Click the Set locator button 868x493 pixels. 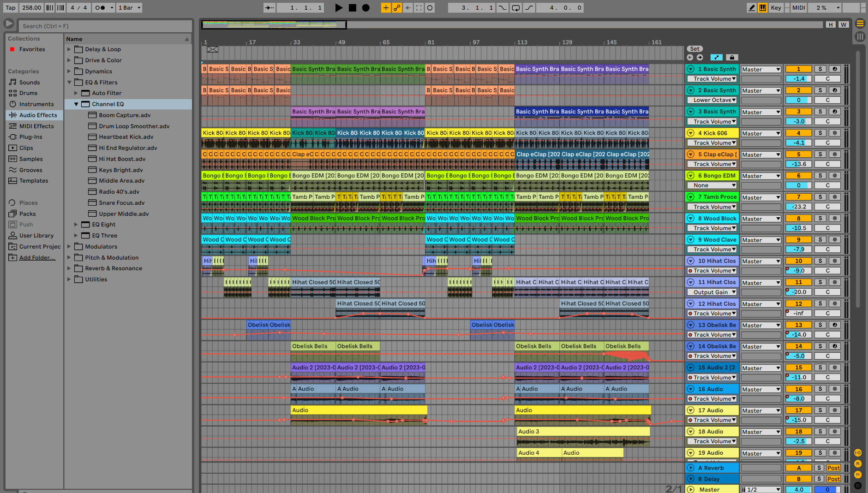(x=694, y=49)
